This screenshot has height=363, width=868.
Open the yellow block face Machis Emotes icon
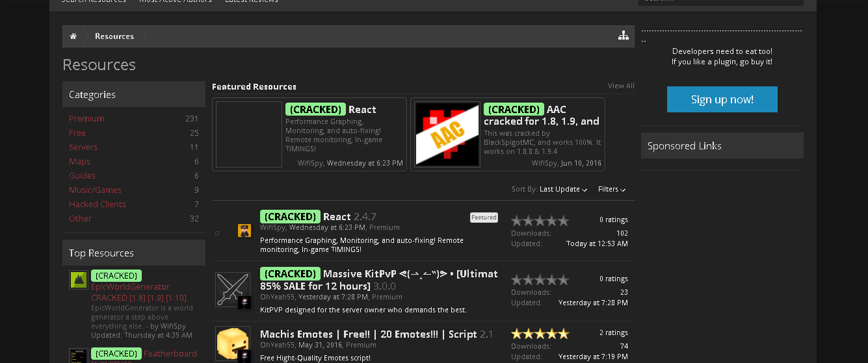(x=233, y=344)
